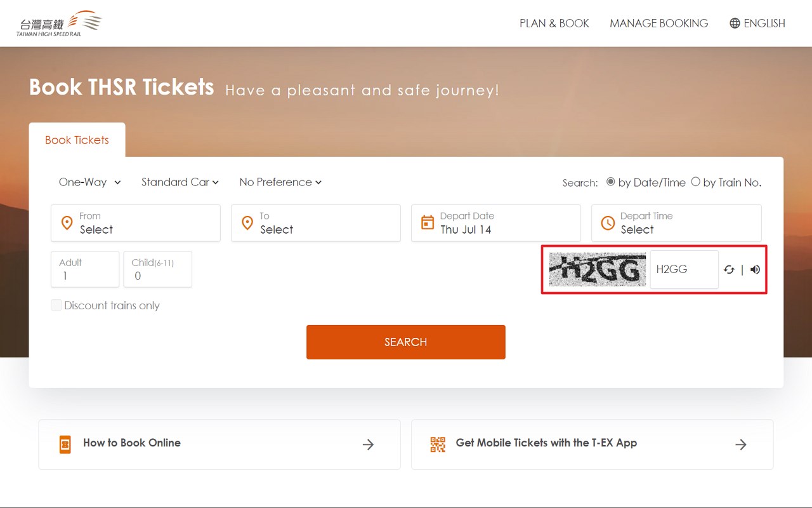This screenshot has height=508, width=812.
Task: Refresh the captcha image
Action: point(729,270)
